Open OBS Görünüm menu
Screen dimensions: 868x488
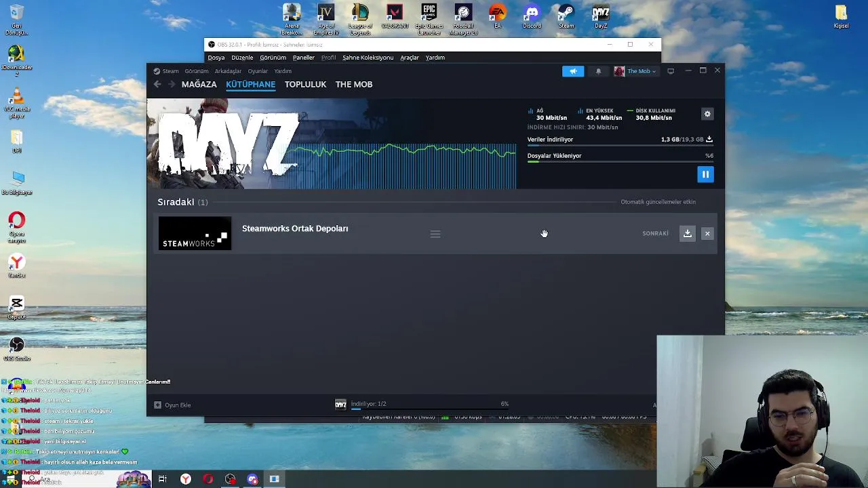pos(273,58)
